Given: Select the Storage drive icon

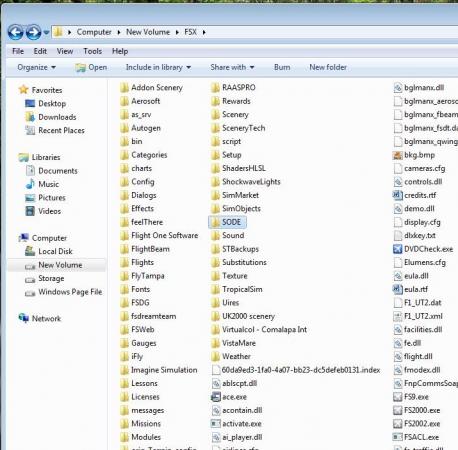Looking at the screenshot, I should click(x=30, y=279).
